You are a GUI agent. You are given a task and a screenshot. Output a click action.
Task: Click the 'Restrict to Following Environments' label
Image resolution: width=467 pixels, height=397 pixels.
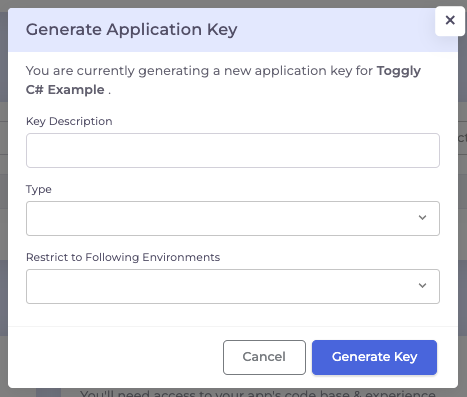coord(123,257)
